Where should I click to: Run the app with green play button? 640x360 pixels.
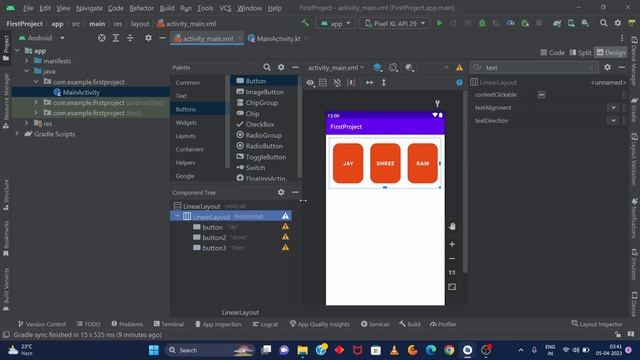point(440,23)
